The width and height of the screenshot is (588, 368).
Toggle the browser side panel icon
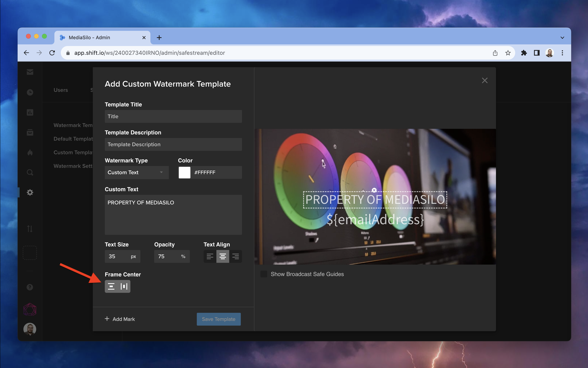coord(537,53)
